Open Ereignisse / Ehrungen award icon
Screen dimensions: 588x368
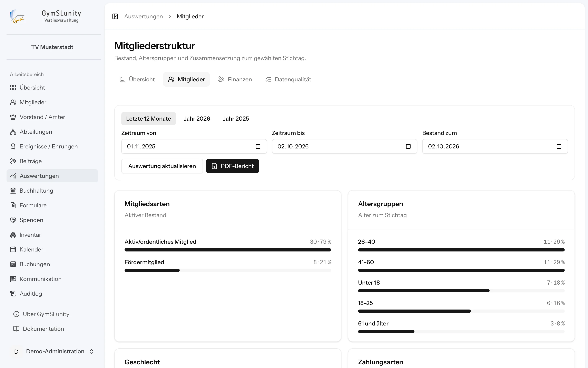(x=13, y=147)
